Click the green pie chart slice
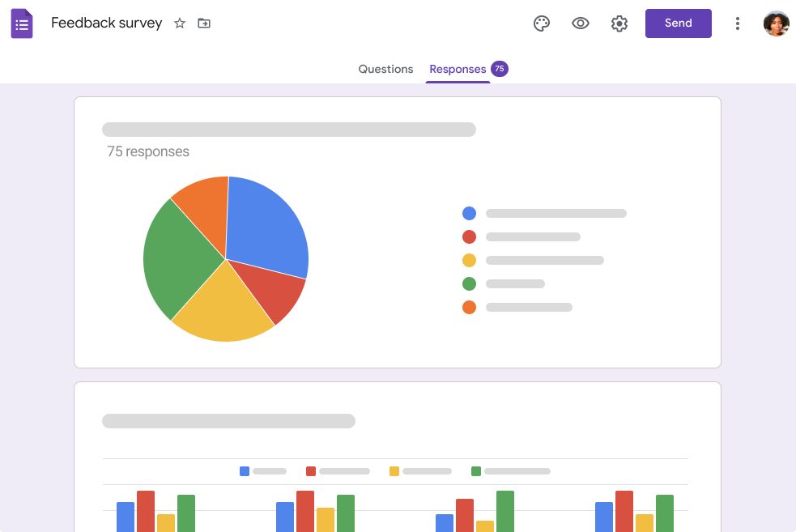This screenshot has height=532, width=796. (x=178, y=259)
